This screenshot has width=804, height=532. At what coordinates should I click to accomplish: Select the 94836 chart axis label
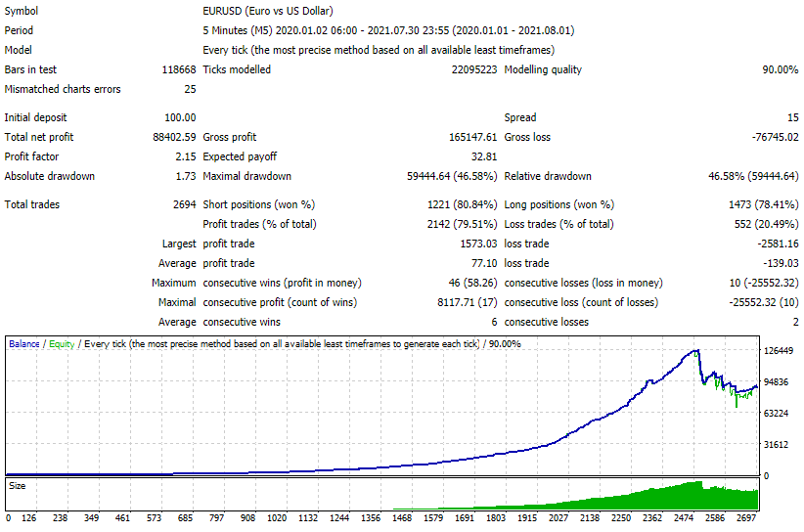pos(776,382)
